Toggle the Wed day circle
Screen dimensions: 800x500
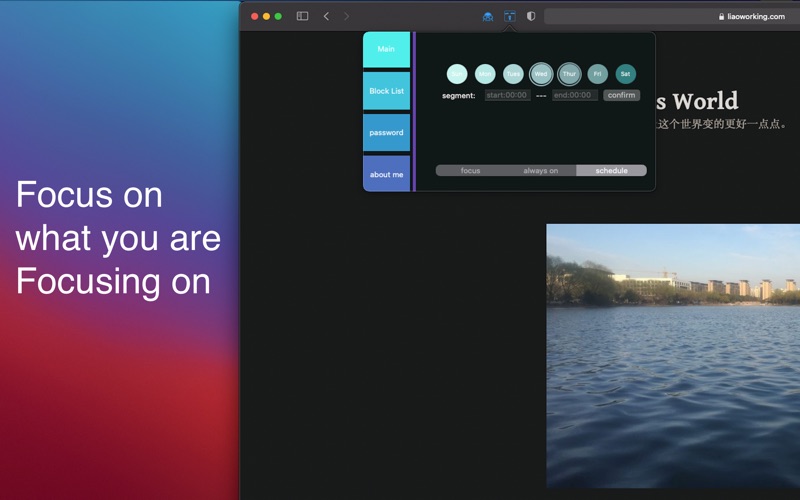tap(541, 73)
